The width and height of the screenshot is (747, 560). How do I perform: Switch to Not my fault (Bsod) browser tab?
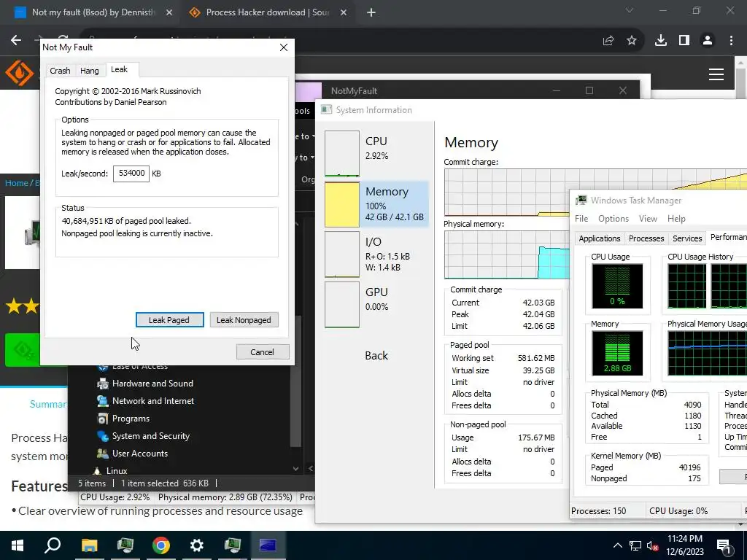pyautogui.click(x=93, y=12)
